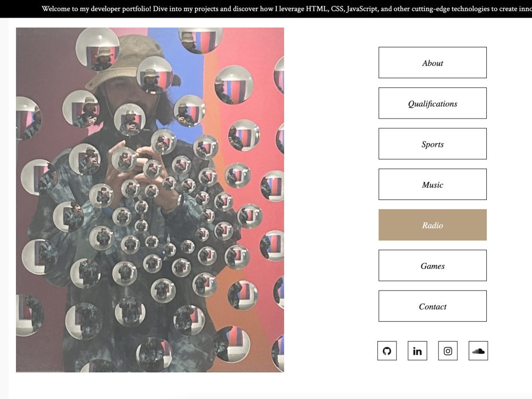Open the LinkedIn profile icon
This screenshot has height=399, width=532.
point(417,351)
